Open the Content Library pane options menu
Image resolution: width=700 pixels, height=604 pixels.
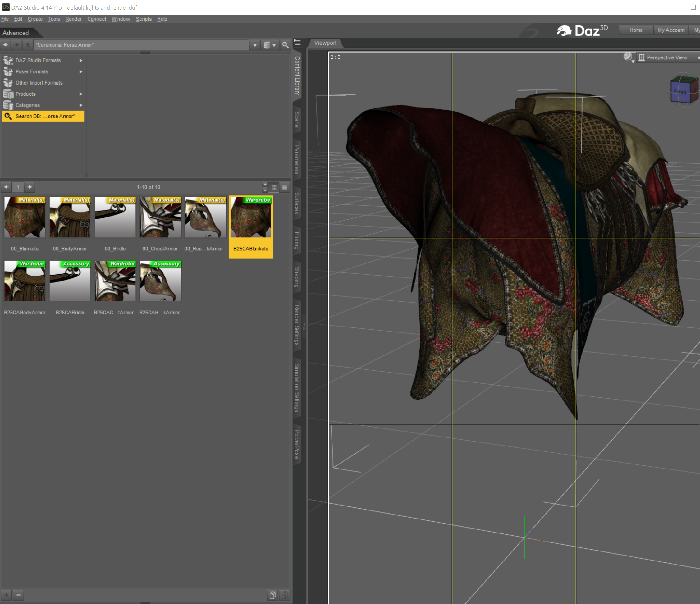pyautogui.click(x=297, y=43)
